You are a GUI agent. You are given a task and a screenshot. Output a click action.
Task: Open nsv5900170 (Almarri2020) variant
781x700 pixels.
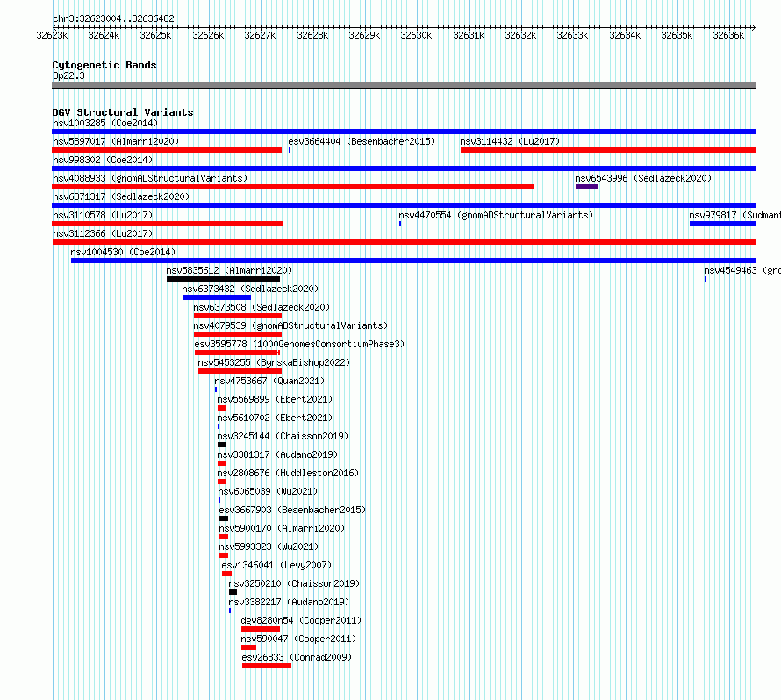[x=282, y=528]
